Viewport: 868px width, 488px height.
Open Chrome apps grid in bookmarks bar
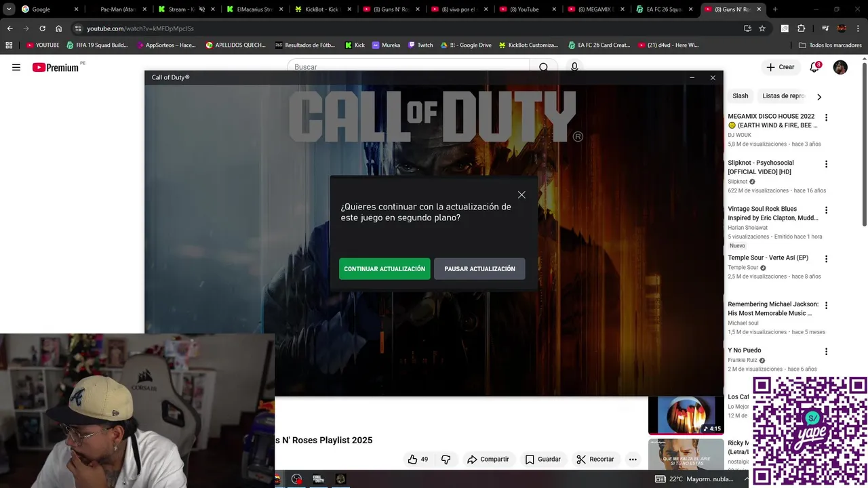pos(9,45)
